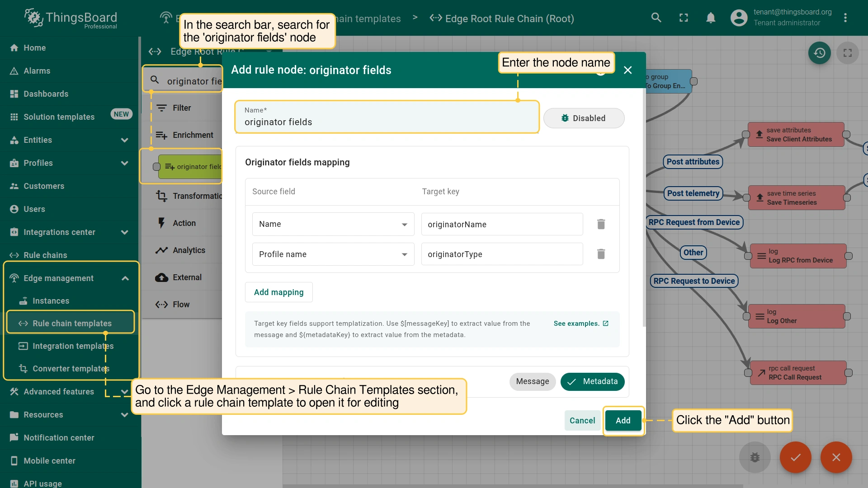
Task: Open Solution templates in sidebar
Action: [70, 117]
